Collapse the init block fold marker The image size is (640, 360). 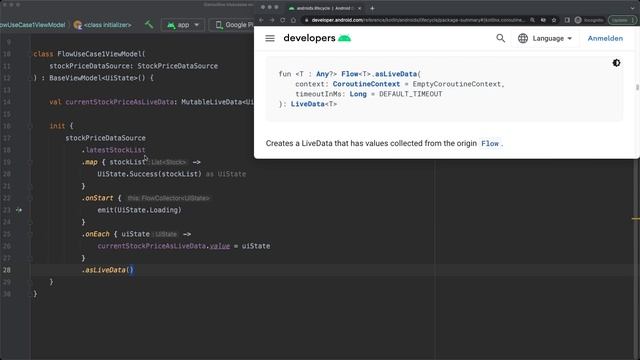(30, 126)
